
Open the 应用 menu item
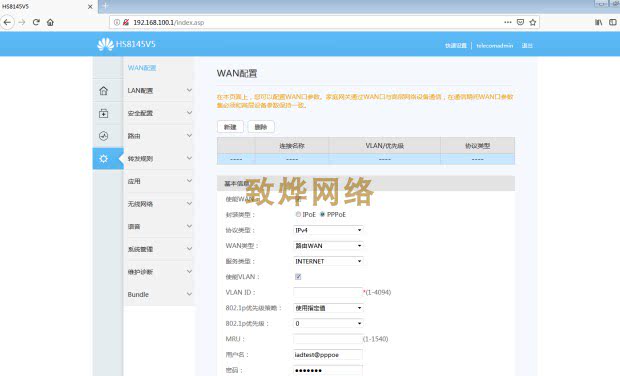click(x=134, y=181)
